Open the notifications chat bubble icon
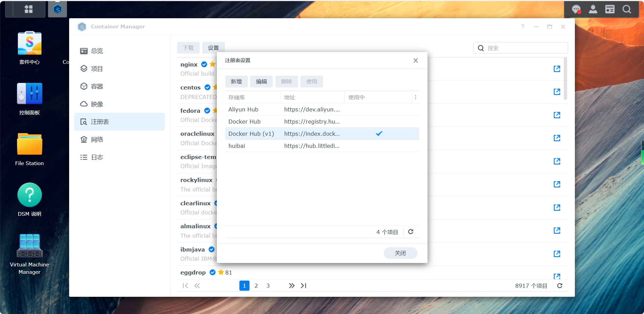Viewport: 644px width, 314px height. [576, 9]
